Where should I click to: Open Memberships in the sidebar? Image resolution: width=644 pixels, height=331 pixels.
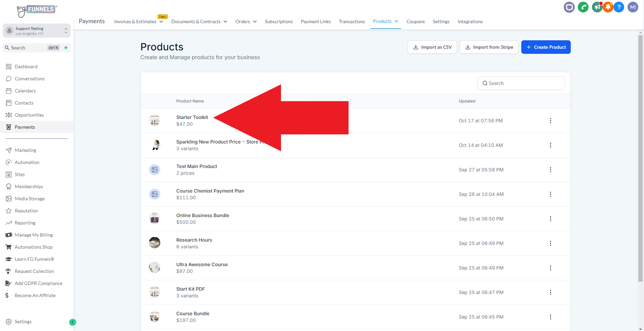point(29,187)
